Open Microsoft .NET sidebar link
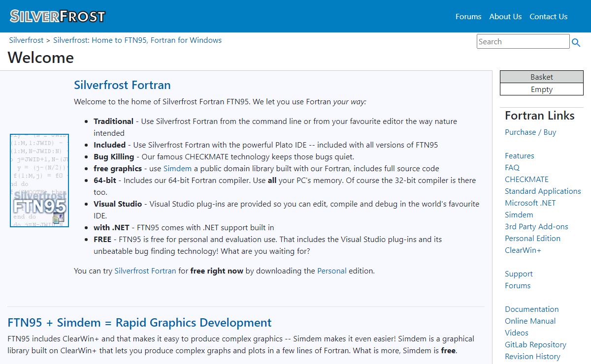 coord(530,203)
